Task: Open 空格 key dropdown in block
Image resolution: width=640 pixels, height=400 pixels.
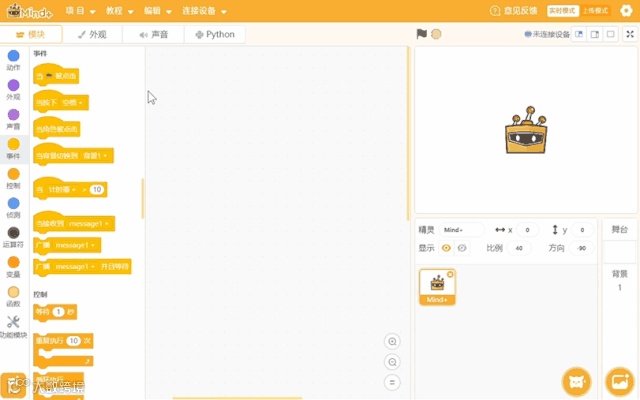Action: pyautogui.click(x=72, y=102)
